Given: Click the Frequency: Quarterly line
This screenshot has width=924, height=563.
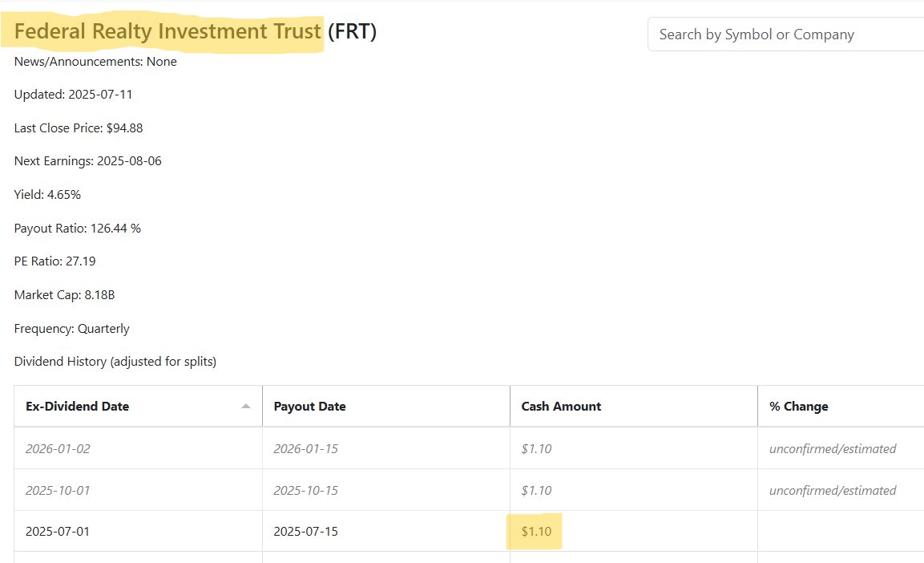Looking at the screenshot, I should click(x=72, y=328).
